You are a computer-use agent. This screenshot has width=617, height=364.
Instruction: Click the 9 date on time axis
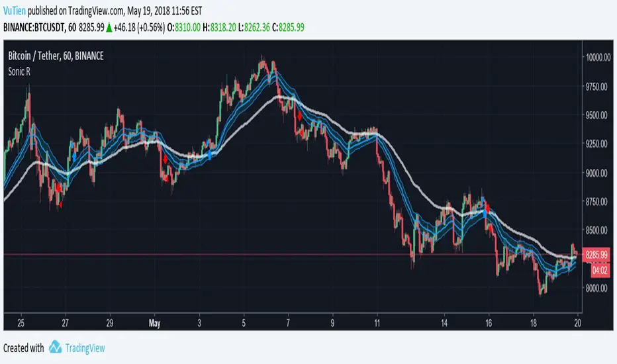click(332, 323)
